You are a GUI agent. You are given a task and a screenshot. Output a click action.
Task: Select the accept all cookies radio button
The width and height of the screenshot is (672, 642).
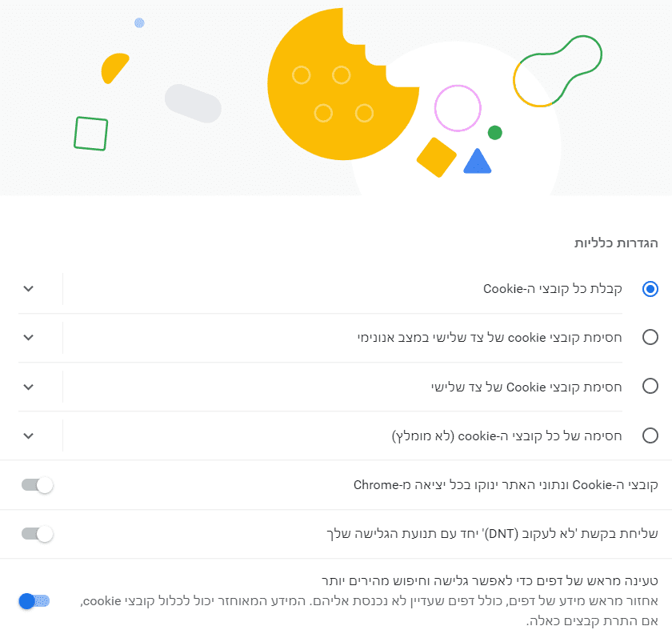650,289
